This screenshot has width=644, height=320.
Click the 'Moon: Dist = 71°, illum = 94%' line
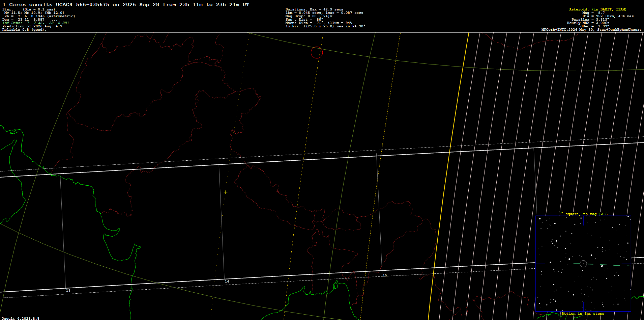point(319,23)
